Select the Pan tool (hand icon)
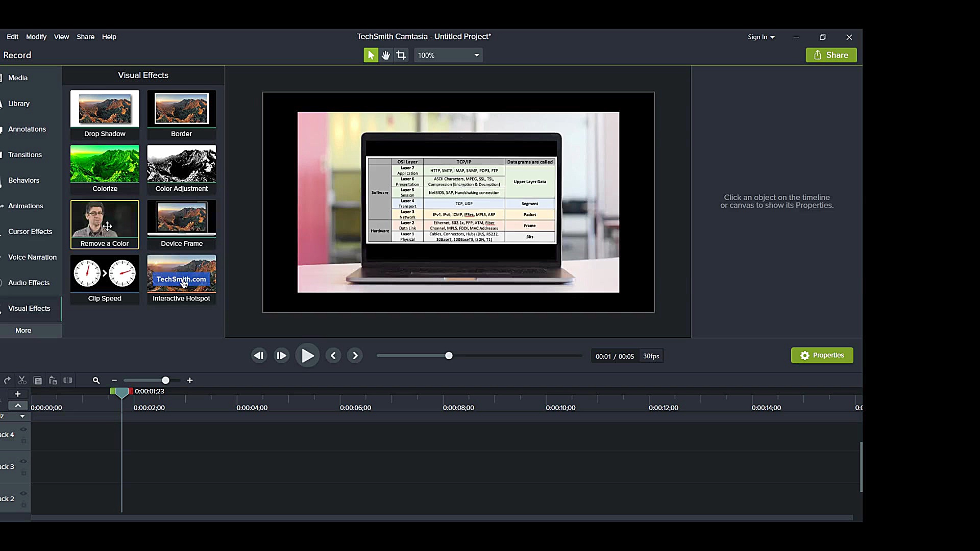 click(x=386, y=55)
